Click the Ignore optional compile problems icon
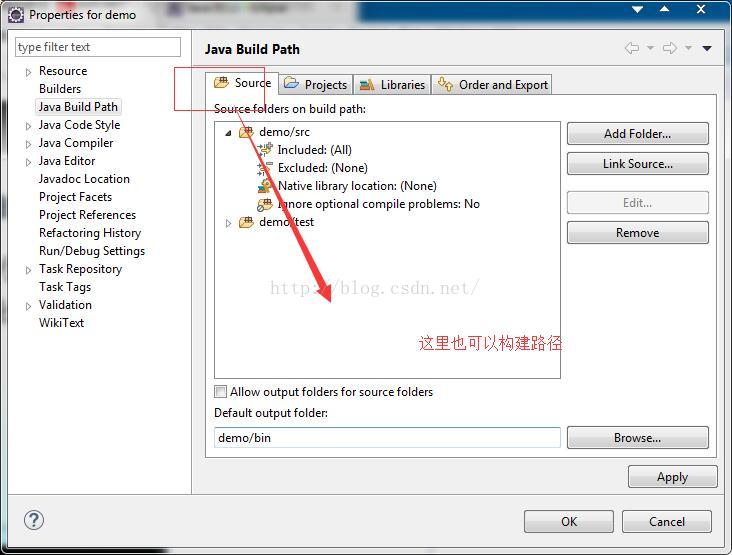The image size is (732, 555). click(265, 204)
